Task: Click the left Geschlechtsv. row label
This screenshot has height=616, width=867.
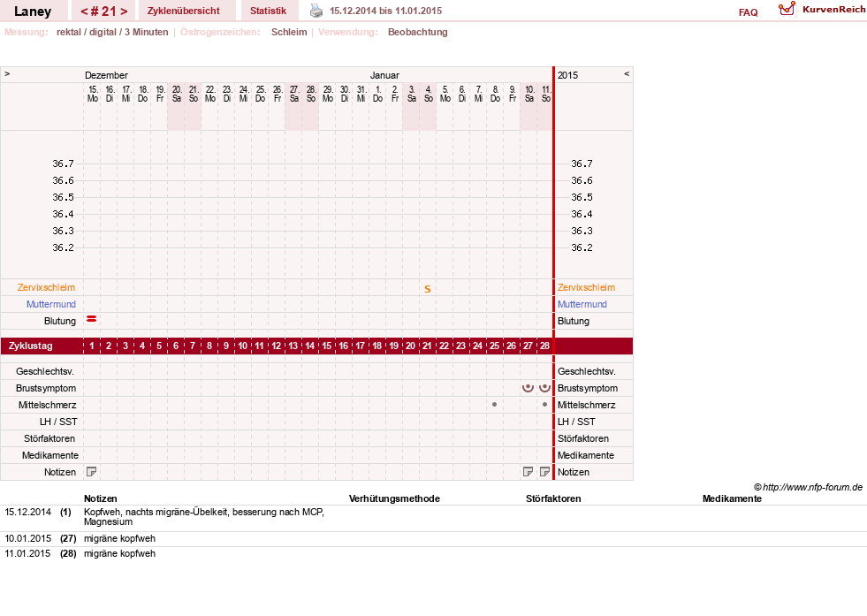Action: click(45, 371)
